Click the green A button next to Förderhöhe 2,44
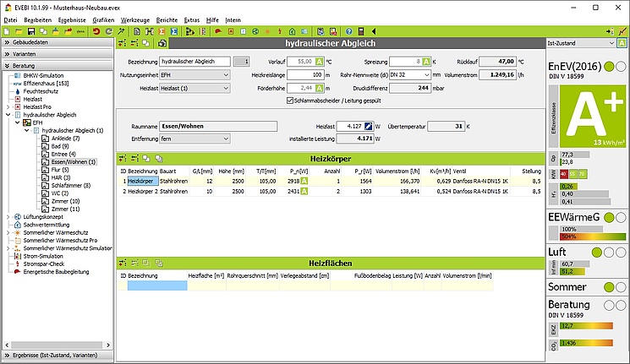Image resolution: width=630 pixels, height=364 pixels. tap(319, 88)
